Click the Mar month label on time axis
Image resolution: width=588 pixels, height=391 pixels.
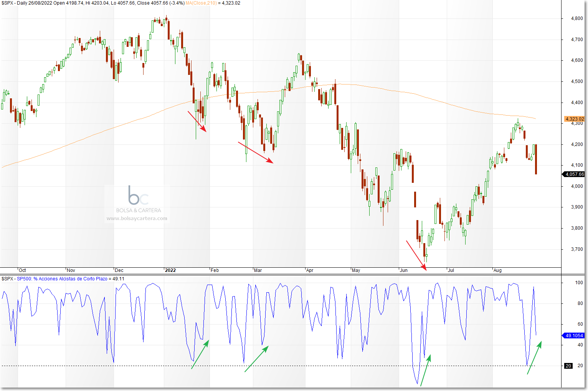click(x=258, y=270)
